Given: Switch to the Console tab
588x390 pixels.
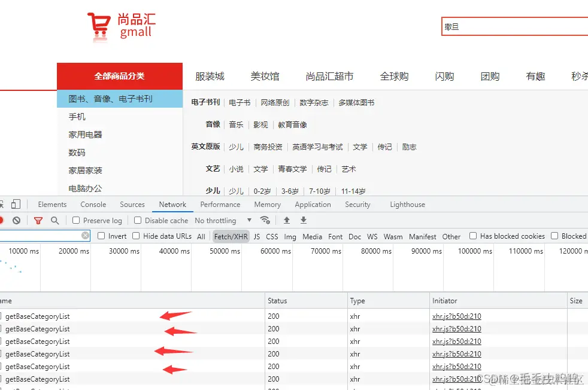Looking at the screenshot, I should tap(93, 204).
